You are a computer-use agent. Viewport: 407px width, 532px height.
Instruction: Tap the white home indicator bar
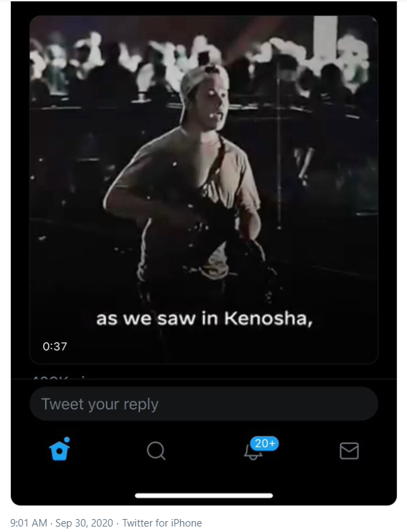pos(204,496)
